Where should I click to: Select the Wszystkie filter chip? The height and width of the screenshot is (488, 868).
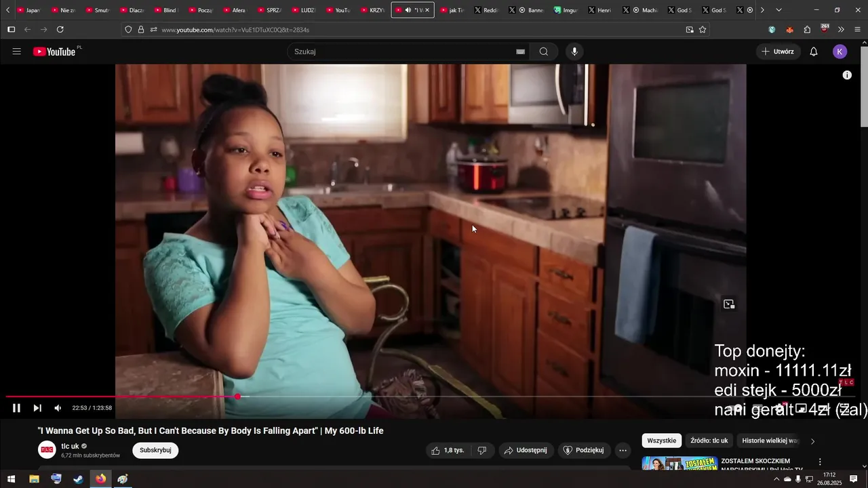(x=661, y=441)
